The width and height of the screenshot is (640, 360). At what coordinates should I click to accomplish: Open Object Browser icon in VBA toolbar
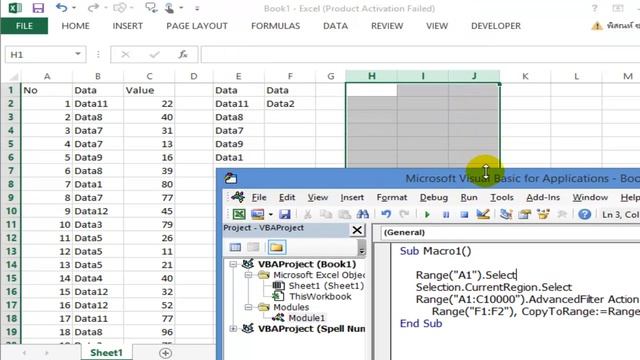click(x=543, y=214)
